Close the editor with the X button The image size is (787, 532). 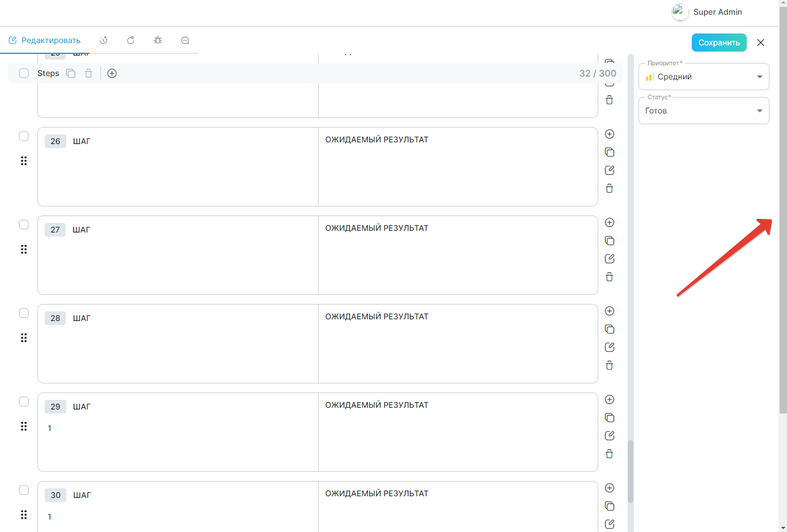pyautogui.click(x=761, y=43)
